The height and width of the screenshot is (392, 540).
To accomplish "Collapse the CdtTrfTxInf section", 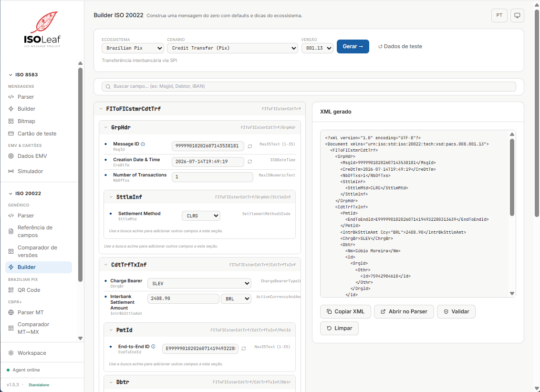I will 106,265.
